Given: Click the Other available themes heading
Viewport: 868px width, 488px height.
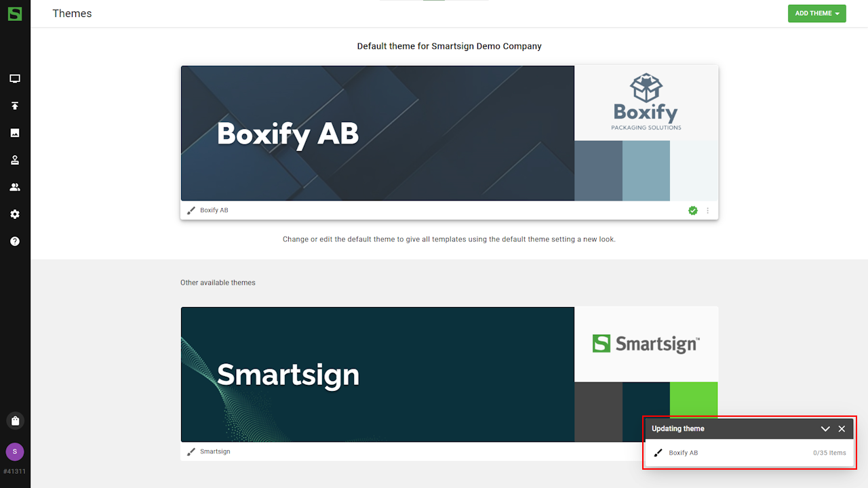Looking at the screenshot, I should click(x=218, y=283).
